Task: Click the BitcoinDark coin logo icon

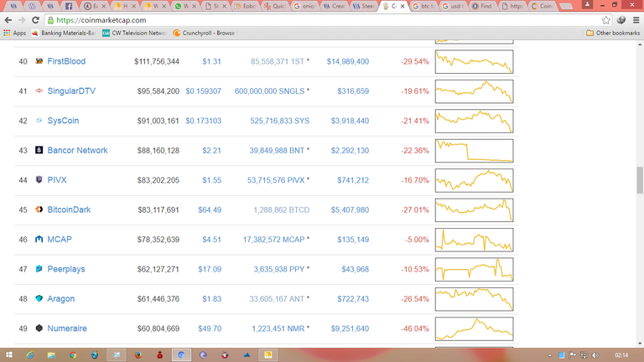Action: pos(39,209)
